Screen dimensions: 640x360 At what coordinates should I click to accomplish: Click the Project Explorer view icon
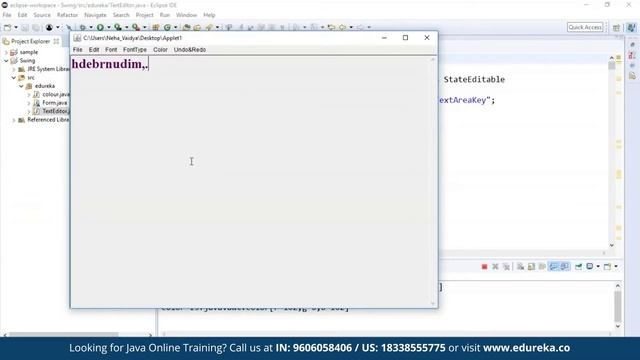point(6,42)
